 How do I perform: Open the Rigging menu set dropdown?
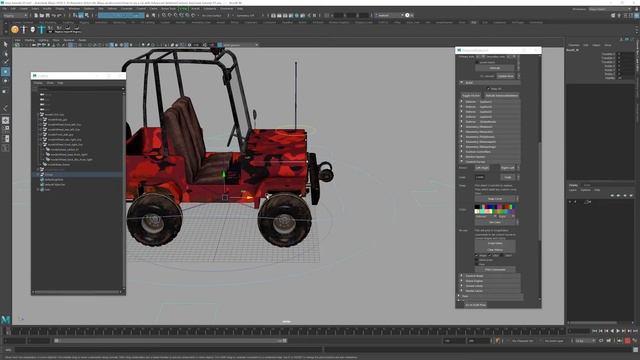click(x=15, y=16)
